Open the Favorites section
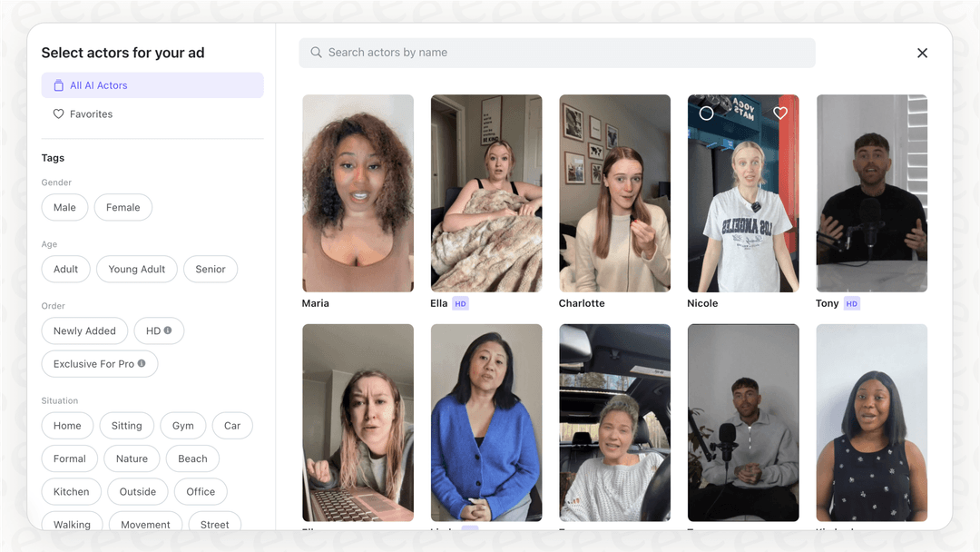The width and height of the screenshot is (980, 552). (91, 113)
